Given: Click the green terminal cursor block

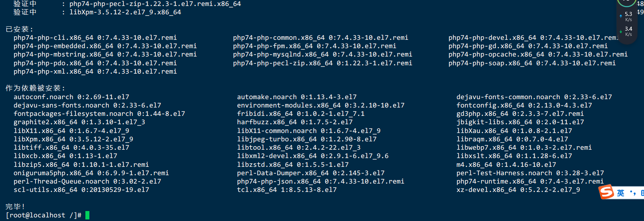Looking at the screenshot, I should coord(87,215).
